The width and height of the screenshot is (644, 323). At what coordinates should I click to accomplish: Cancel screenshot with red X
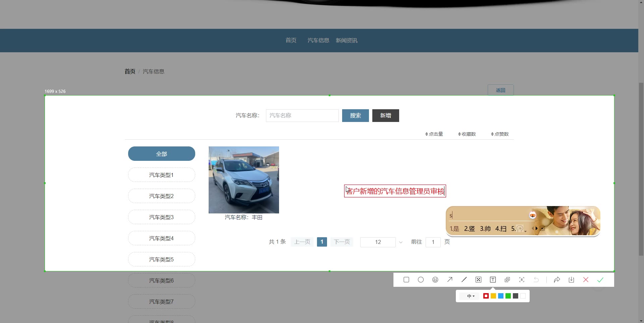(586, 280)
